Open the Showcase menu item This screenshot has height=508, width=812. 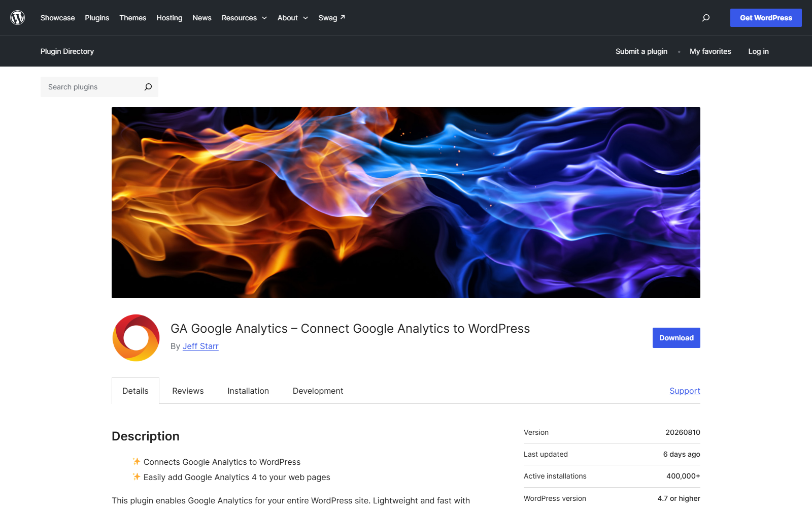pos(58,18)
